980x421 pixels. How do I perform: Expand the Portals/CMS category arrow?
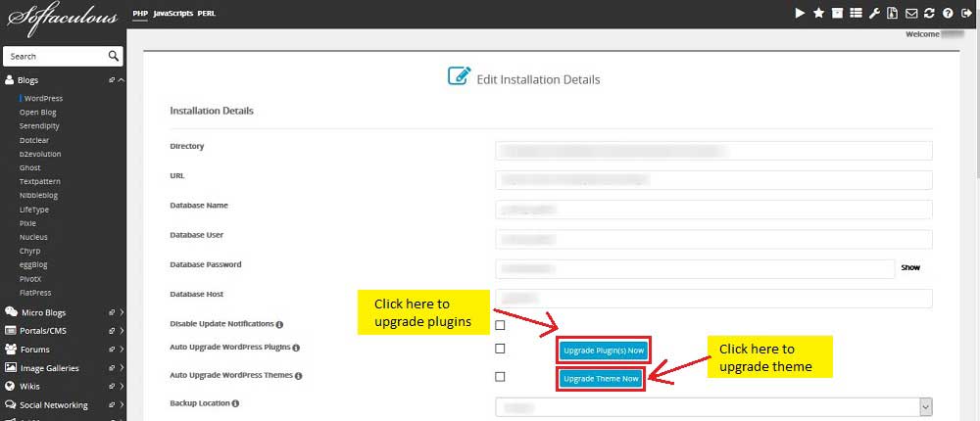[122, 330]
